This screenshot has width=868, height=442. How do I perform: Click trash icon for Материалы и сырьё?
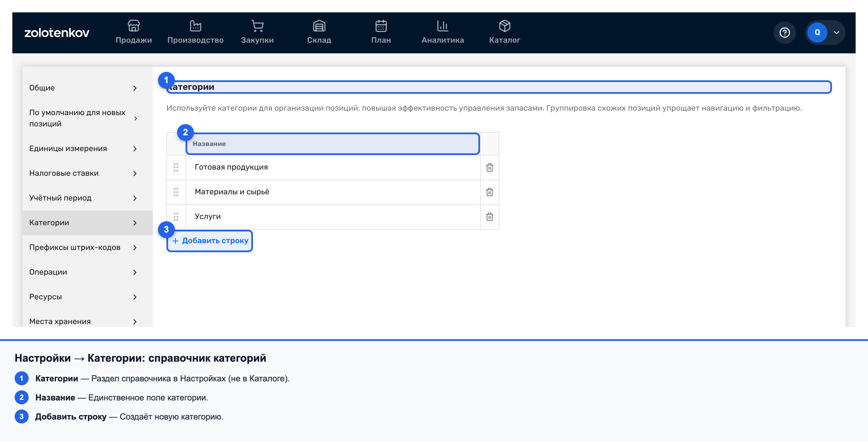pos(490,192)
